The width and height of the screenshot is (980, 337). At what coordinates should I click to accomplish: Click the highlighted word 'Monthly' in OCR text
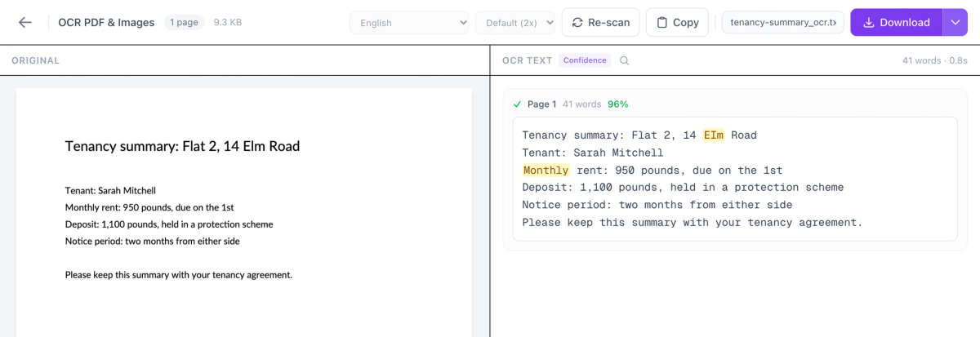click(546, 171)
